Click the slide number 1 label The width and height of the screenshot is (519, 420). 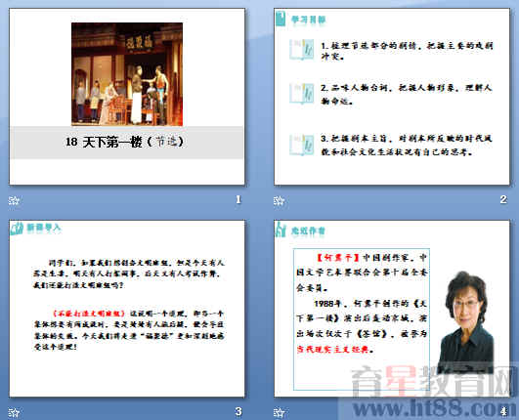click(238, 199)
